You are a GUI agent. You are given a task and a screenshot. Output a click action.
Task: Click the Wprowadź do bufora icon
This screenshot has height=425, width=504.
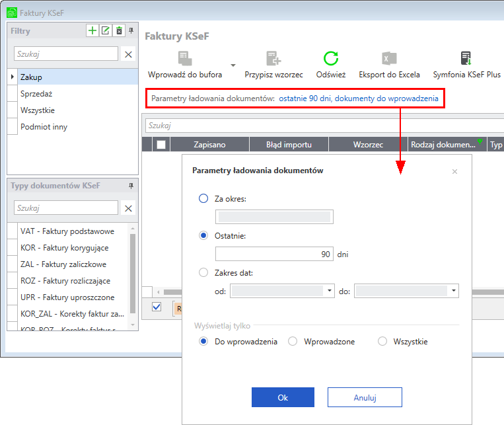pos(185,58)
